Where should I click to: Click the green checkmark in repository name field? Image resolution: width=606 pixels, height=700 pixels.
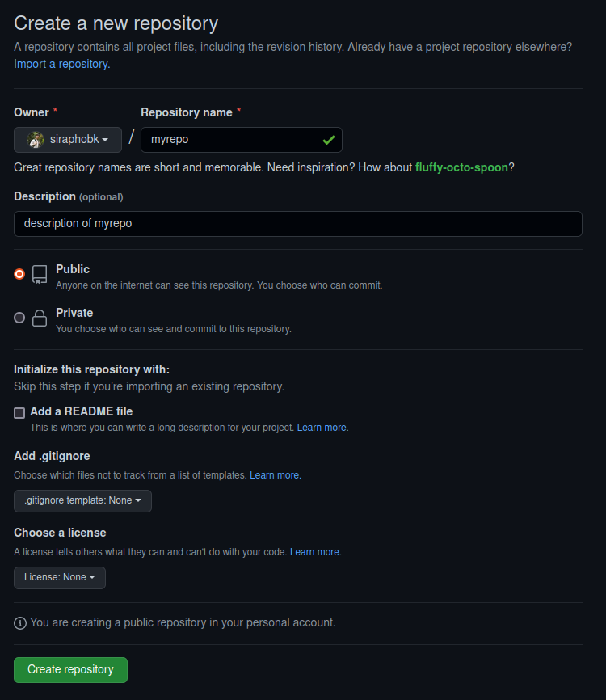click(329, 139)
